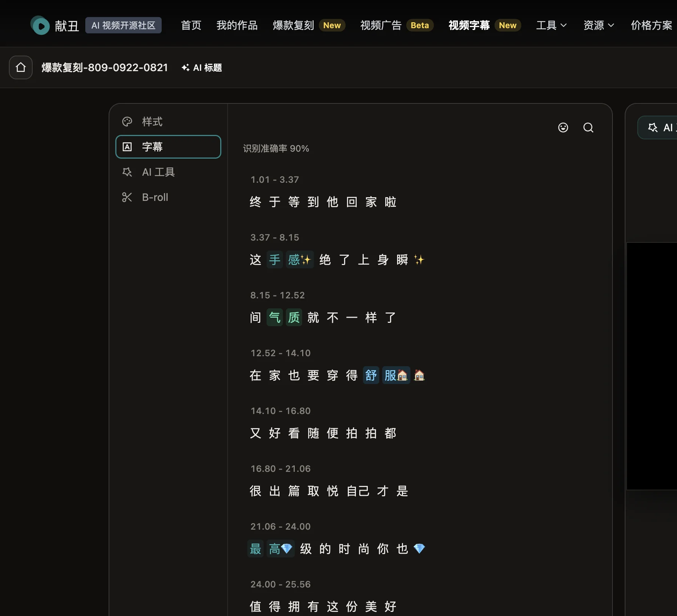Select subtitle line 很出篇取悦自己才是

coord(329,491)
